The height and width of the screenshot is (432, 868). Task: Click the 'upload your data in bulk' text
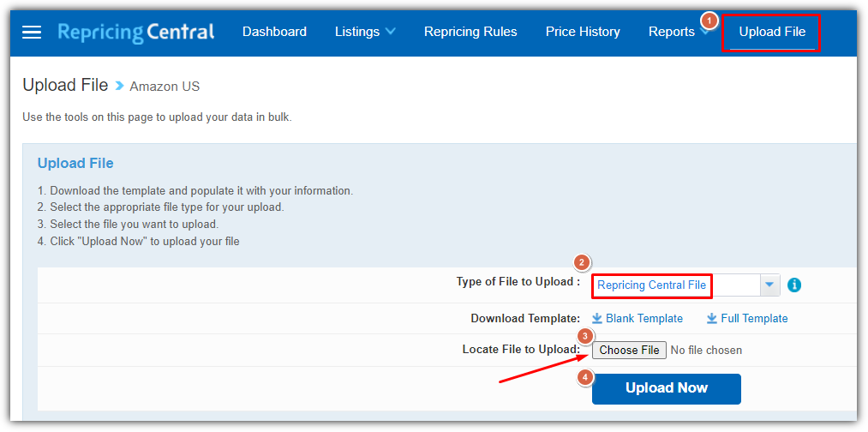[x=228, y=117]
